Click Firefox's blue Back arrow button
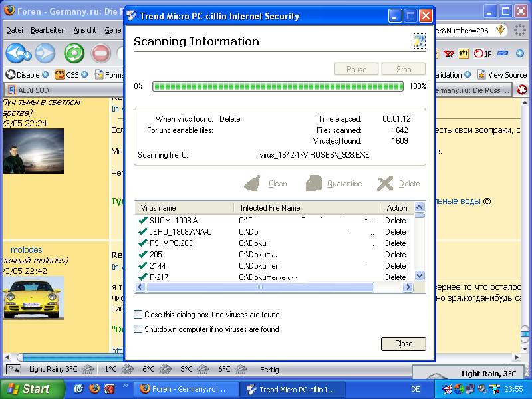This screenshot has width=532, height=399. pos(15,53)
